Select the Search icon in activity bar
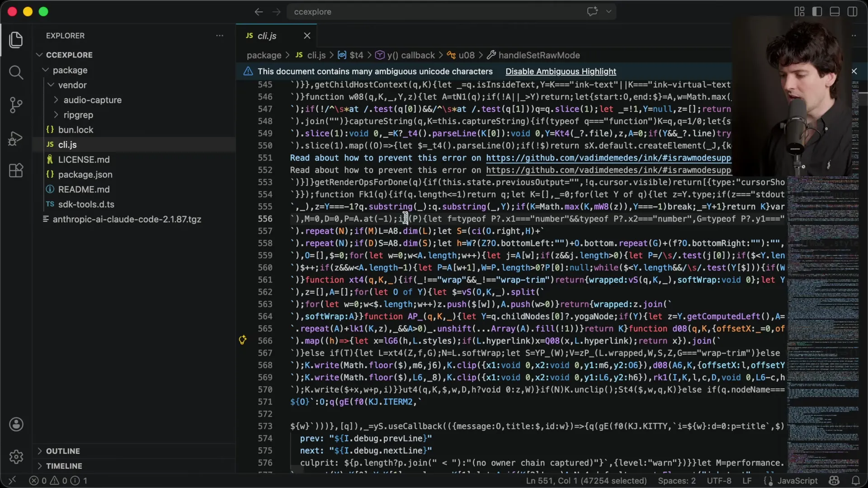868x488 pixels. [16, 72]
